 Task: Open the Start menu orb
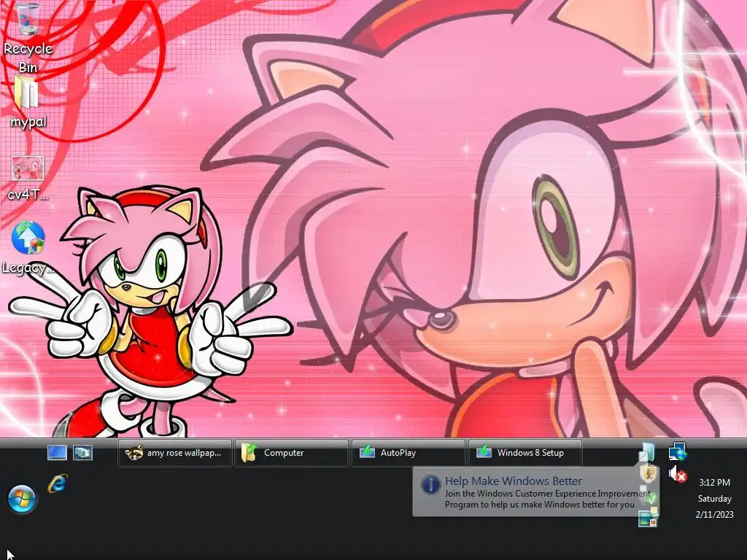click(22, 499)
